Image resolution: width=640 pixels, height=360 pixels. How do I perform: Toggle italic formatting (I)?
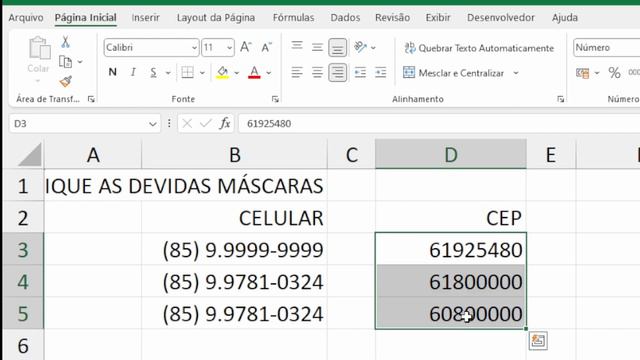(x=133, y=72)
